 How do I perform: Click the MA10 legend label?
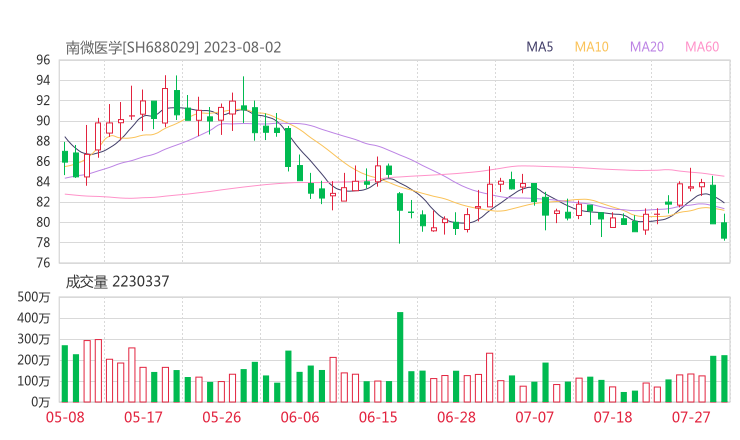[x=591, y=47]
